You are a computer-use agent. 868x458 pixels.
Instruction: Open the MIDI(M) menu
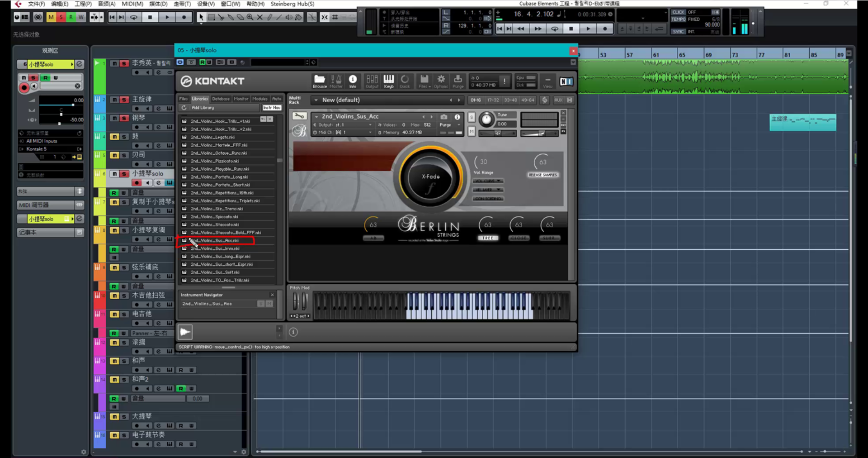tap(132, 4)
